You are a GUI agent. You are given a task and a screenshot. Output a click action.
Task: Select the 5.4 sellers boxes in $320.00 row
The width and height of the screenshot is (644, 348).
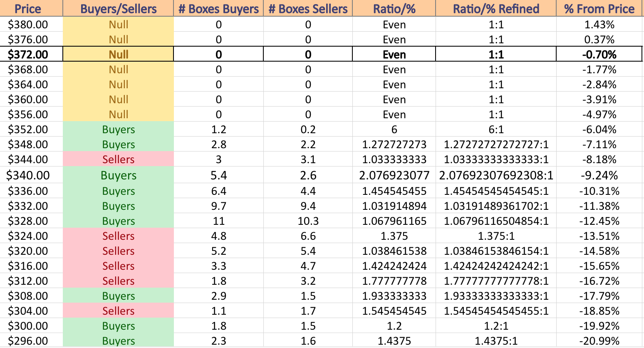308,251
